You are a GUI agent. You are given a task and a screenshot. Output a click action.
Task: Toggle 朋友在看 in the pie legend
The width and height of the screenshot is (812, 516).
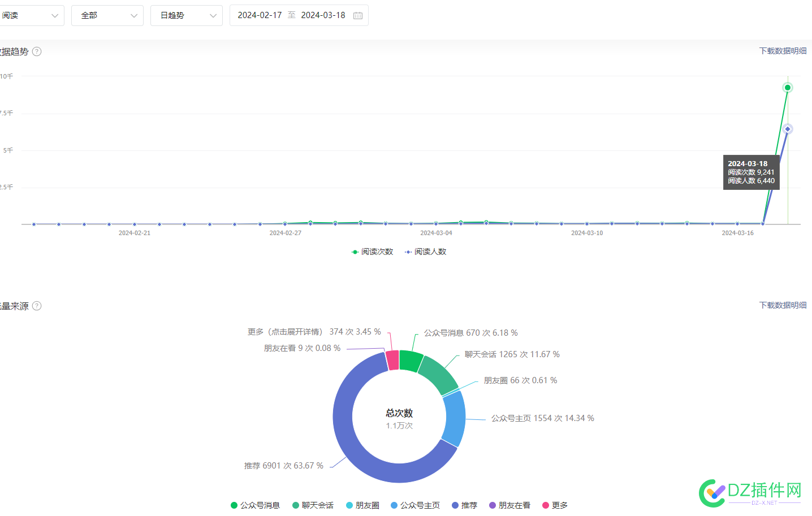click(509, 505)
